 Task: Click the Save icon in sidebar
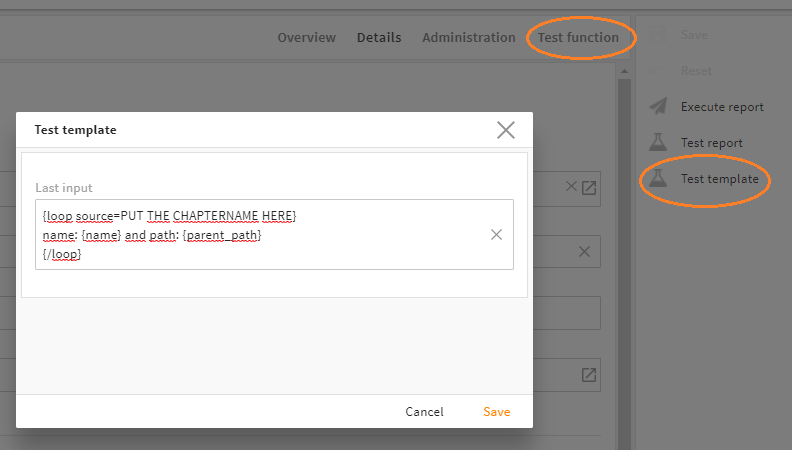pyautogui.click(x=658, y=35)
